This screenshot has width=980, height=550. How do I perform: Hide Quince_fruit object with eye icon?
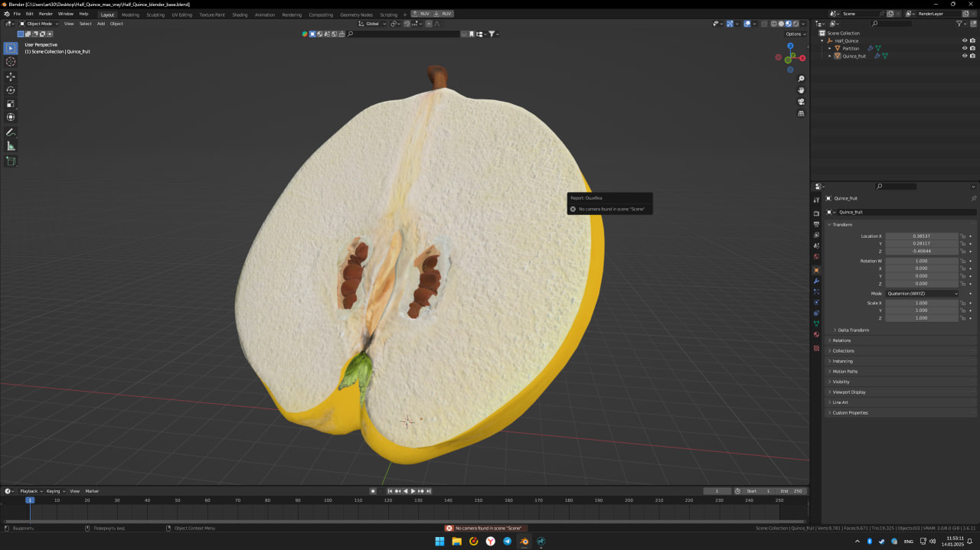point(964,56)
